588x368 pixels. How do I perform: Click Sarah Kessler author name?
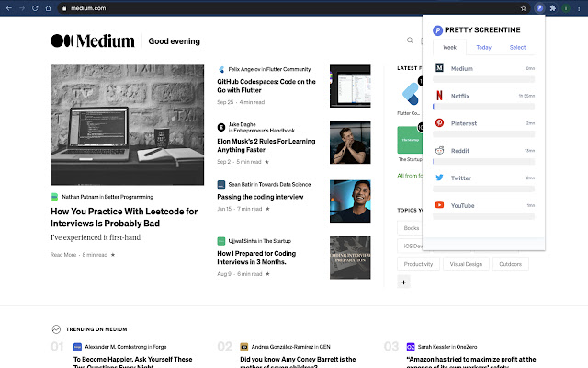pyautogui.click(x=434, y=347)
